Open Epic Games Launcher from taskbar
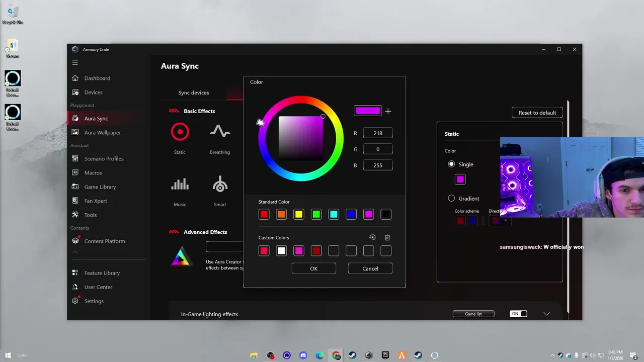The width and height of the screenshot is (644, 362). pos(385,355)
